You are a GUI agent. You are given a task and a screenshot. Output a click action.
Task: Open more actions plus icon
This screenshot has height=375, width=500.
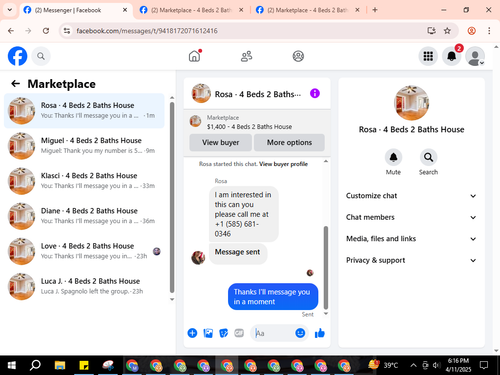click(192, 333)
